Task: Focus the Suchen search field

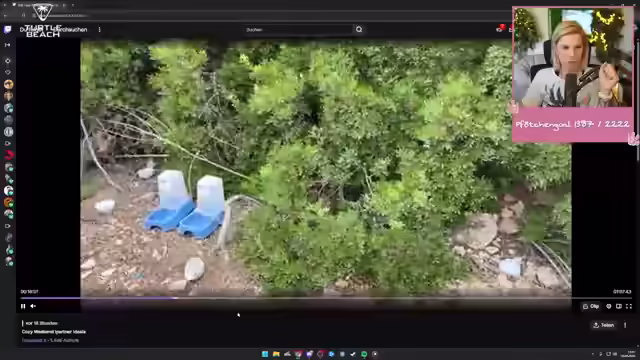Action: pos(298,29)
